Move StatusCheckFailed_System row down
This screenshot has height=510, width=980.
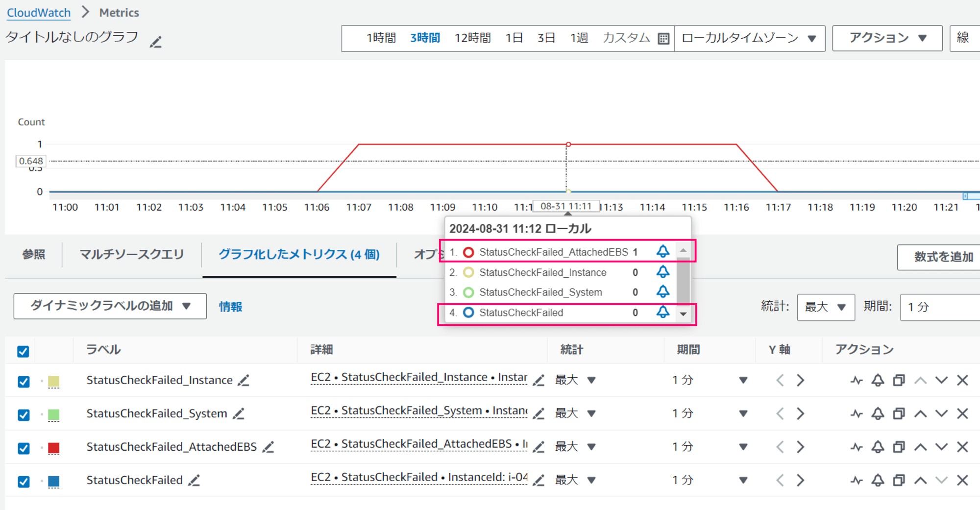[941, 413]
